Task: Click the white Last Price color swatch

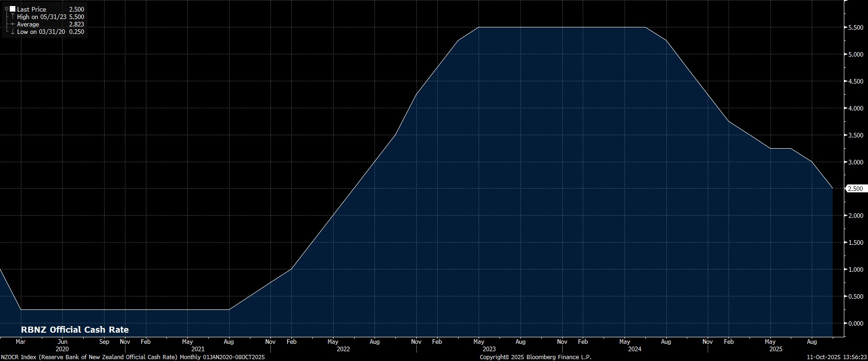Action: tap(13, 9)
